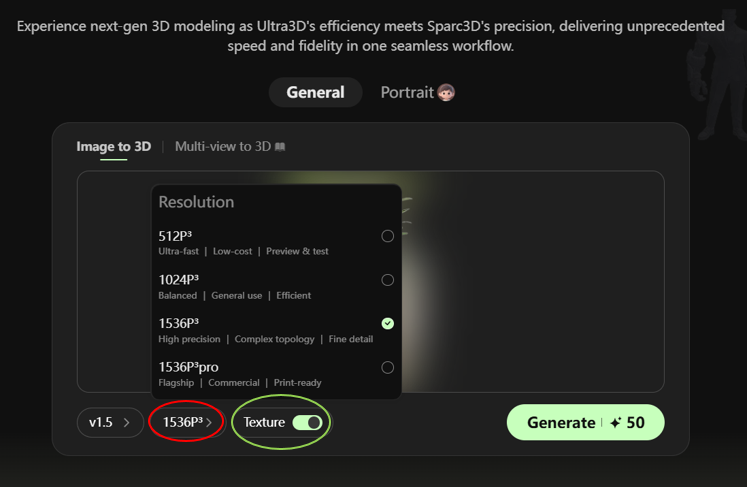Click the green checkmark next to 1536P³
The image size is (747, 487).
(x=388, y=323)
